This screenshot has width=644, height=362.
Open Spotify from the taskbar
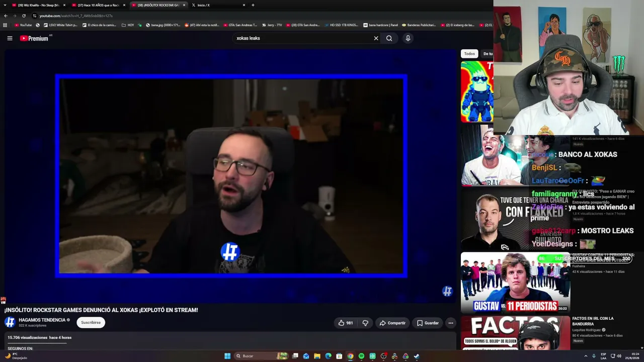click(361, 356)
